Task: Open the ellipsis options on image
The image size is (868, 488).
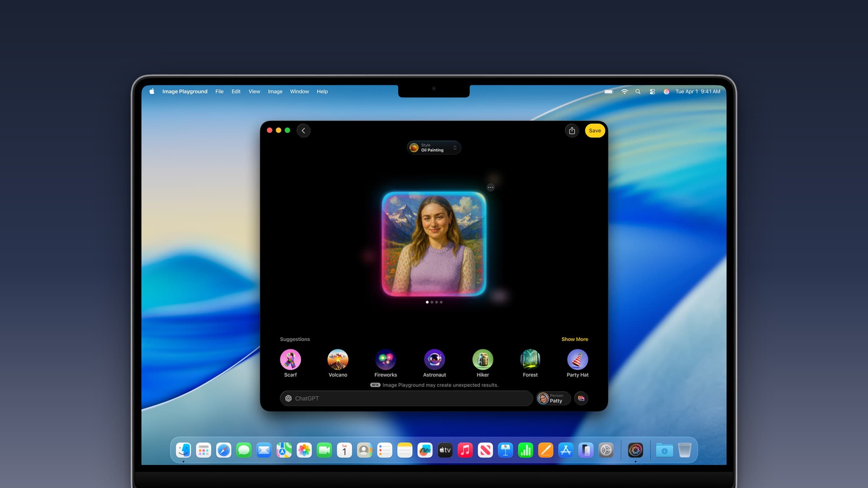Action: [490, 187]
